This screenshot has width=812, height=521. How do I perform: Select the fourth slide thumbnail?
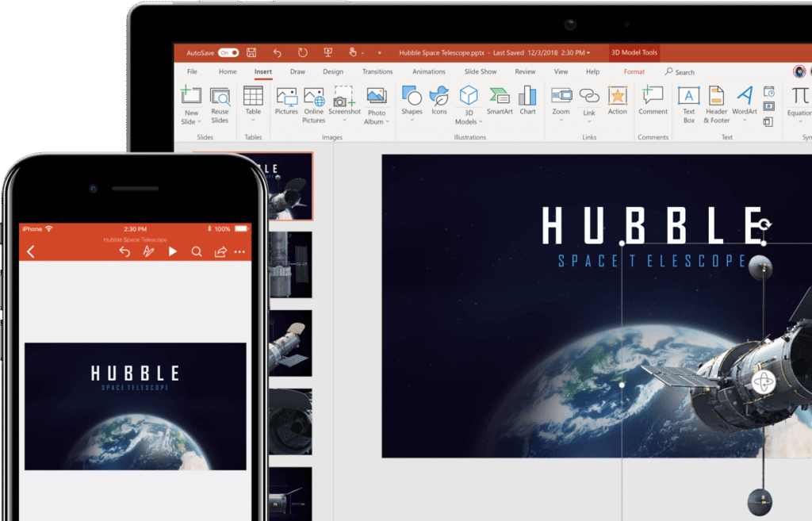(290, 422)
